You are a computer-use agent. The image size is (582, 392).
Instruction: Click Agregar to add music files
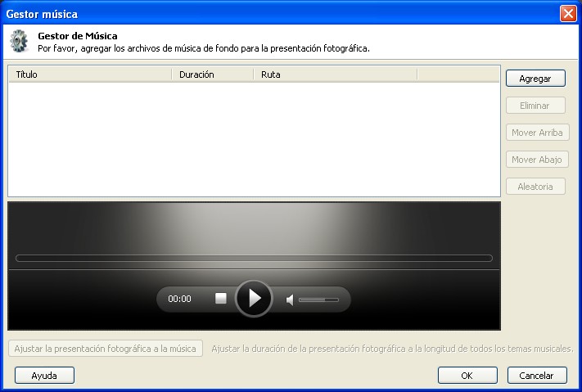[535, 79]
